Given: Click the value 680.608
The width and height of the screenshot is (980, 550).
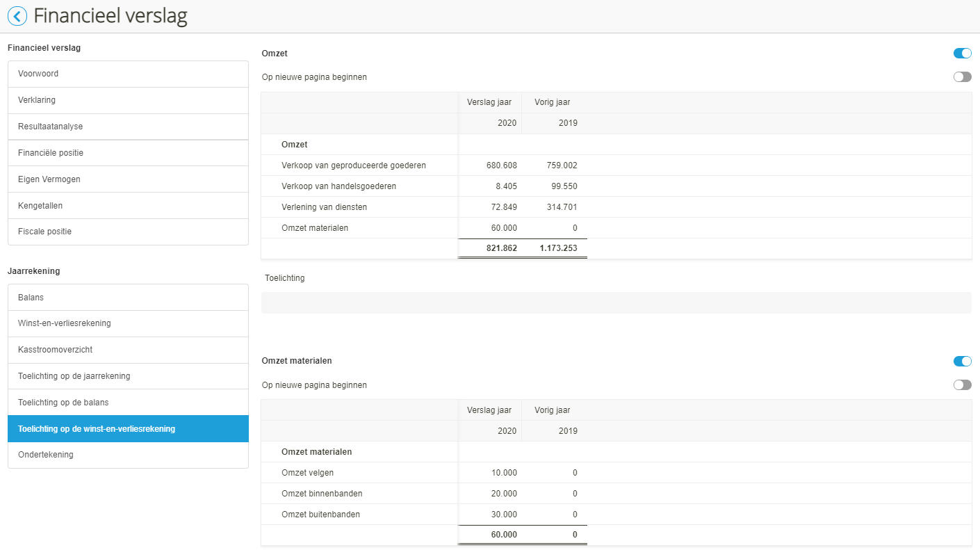Looking at the screenshot, I should point(502,165).
